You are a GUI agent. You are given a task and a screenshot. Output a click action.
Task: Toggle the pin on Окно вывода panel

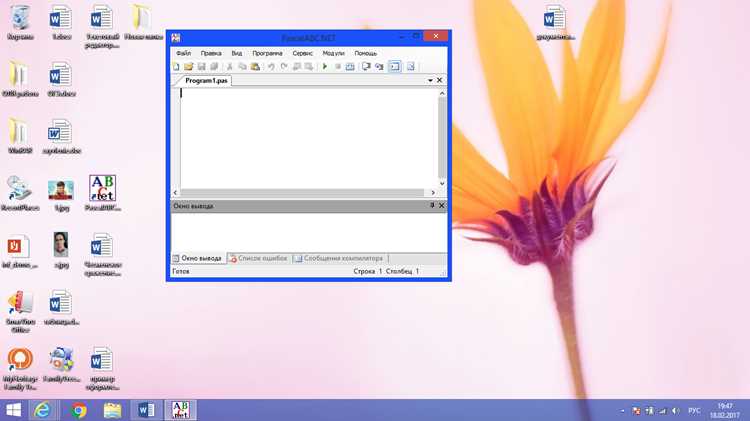point(432,205)
